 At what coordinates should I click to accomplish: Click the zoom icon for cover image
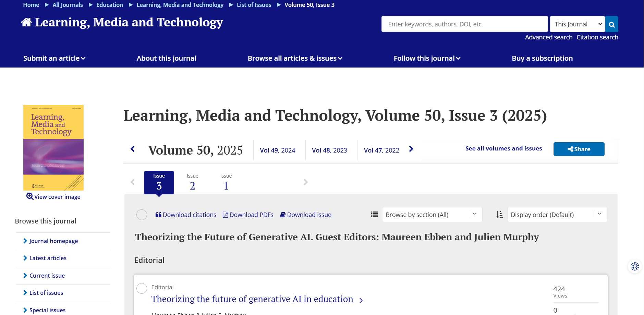click(30, 196)
